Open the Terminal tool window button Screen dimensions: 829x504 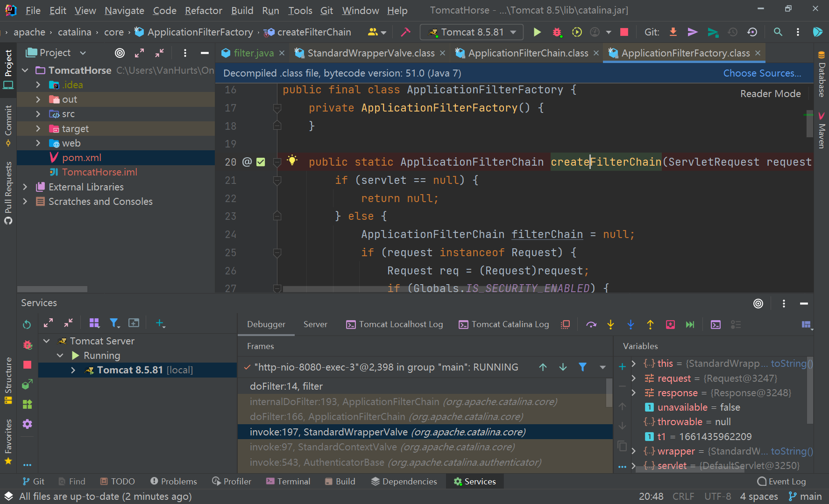point(288,482)
